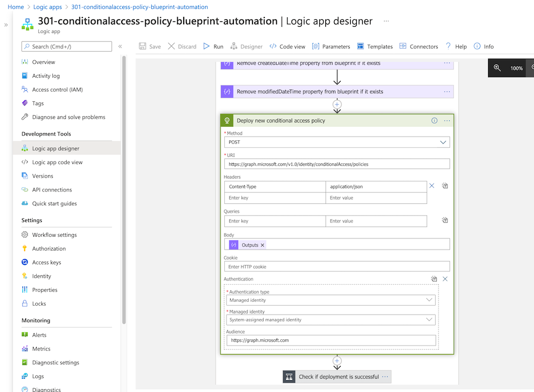The image size is (534, 392).
Task: Open the Authentication type dropdown
Action: (331, 300)
